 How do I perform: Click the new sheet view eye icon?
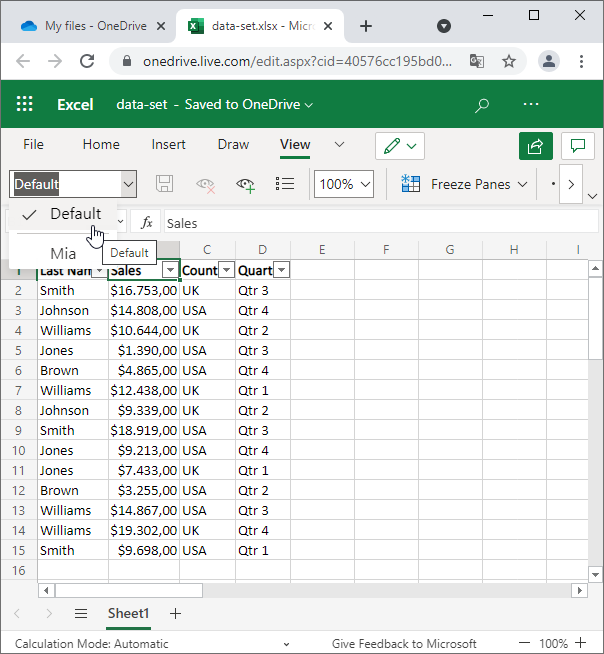click(x=245, y=184)
